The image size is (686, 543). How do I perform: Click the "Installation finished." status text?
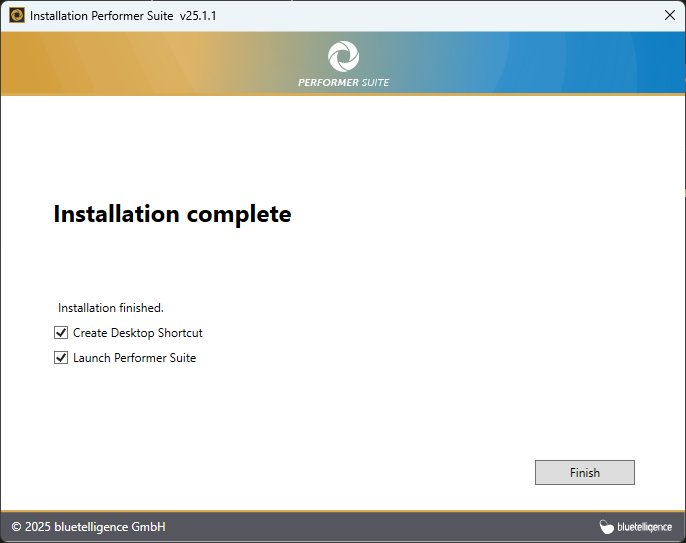coord(110,308)
